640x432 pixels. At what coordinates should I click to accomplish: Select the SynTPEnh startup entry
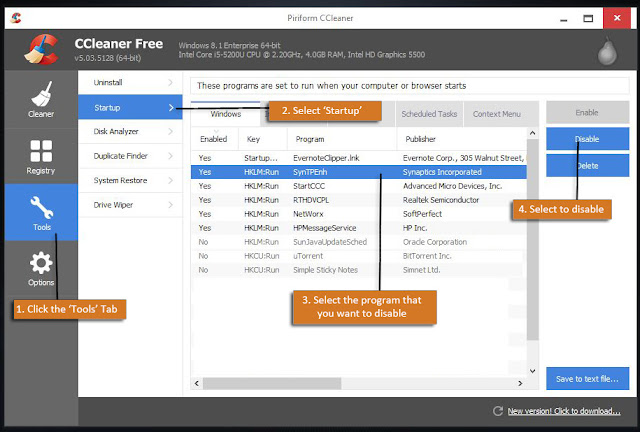(x=359, y=172)
